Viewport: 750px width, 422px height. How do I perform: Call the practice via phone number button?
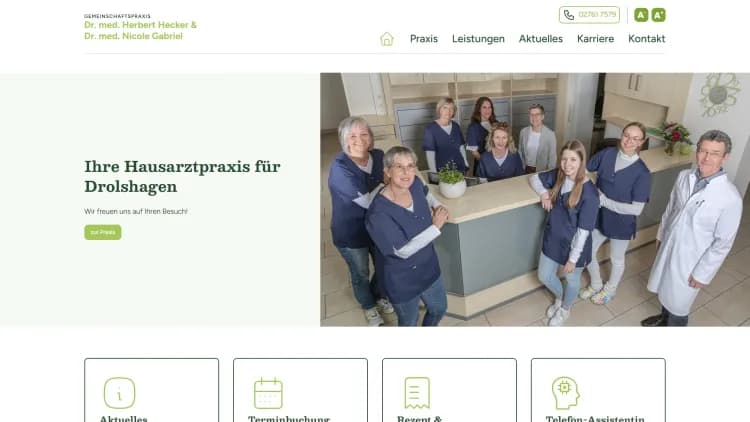tap(589, 15)
